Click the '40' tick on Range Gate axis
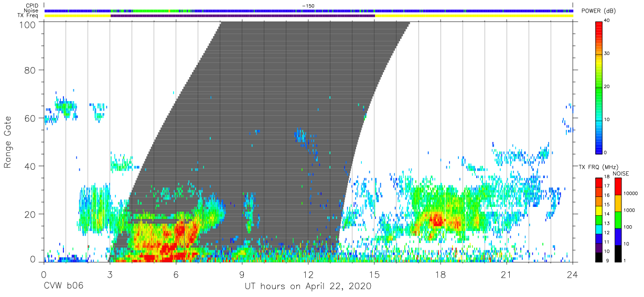 click(x=31, y=166)
